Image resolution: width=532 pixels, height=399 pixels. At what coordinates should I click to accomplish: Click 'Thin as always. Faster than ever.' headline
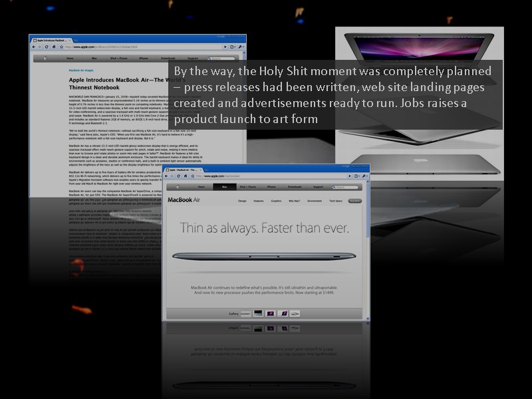pyautogui.click(x=264, y=228)
